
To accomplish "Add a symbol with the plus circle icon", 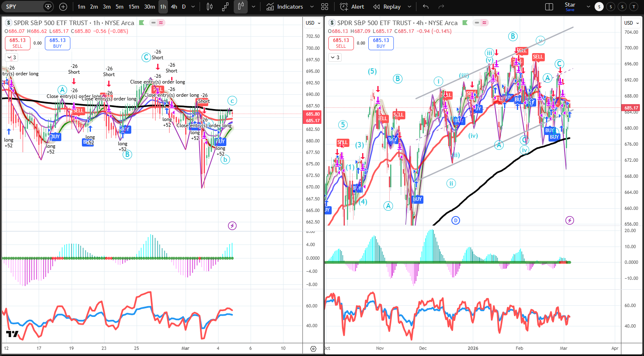I will pos(63,7).
